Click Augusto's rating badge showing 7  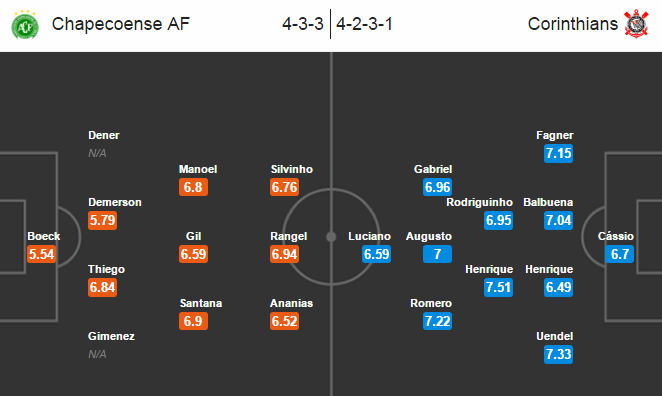point(437,254)
